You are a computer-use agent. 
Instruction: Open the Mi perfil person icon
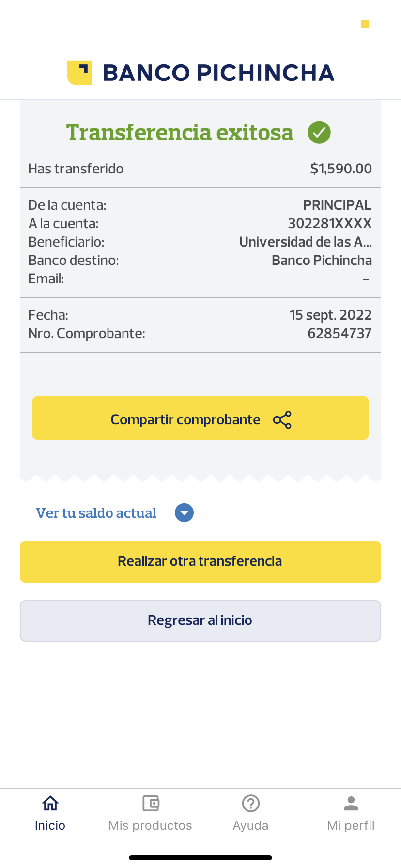point(351,803)
